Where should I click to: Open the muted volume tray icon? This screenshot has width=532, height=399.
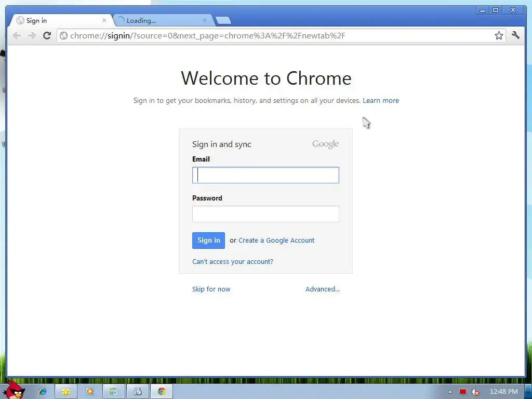click(x=475, y=392)
